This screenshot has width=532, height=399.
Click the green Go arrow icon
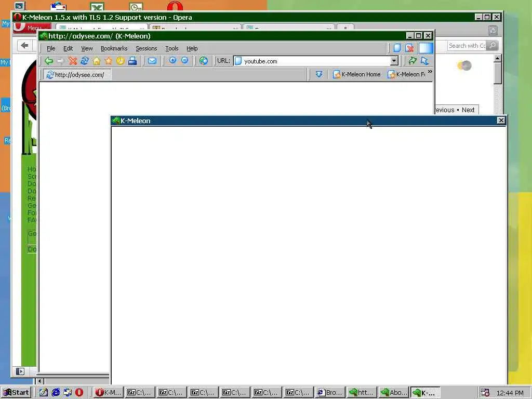point(412,61)
